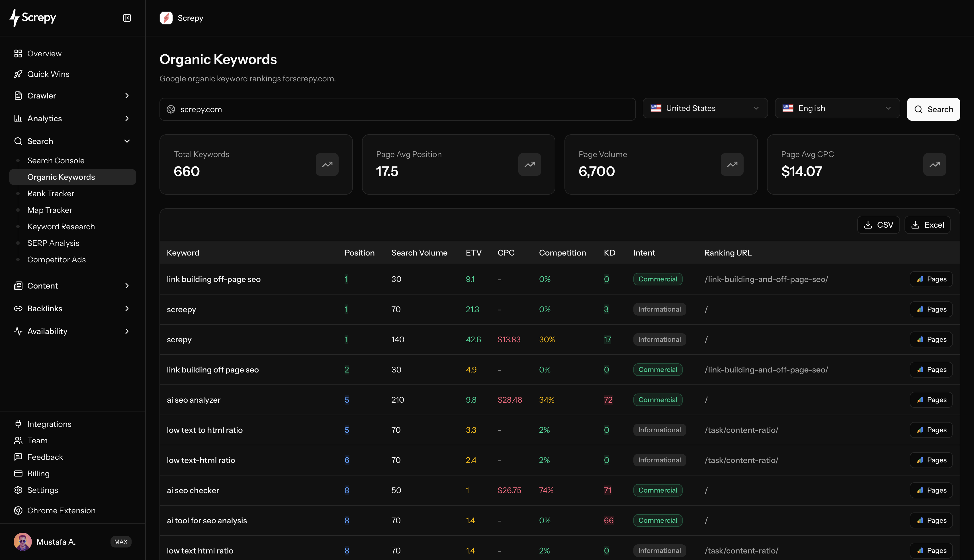Open Page Volume trend icon
The width and height of the screenshot is (974, 560).
(732, 165)
